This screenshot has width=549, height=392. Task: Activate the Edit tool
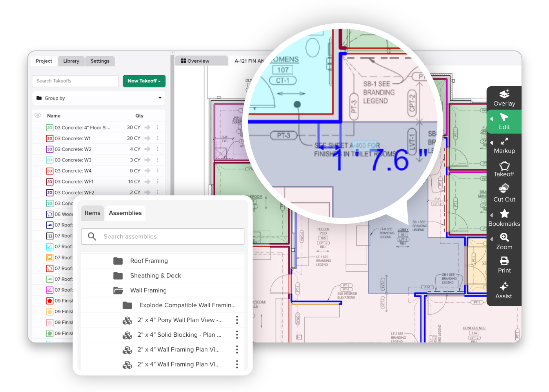[504, 122]
